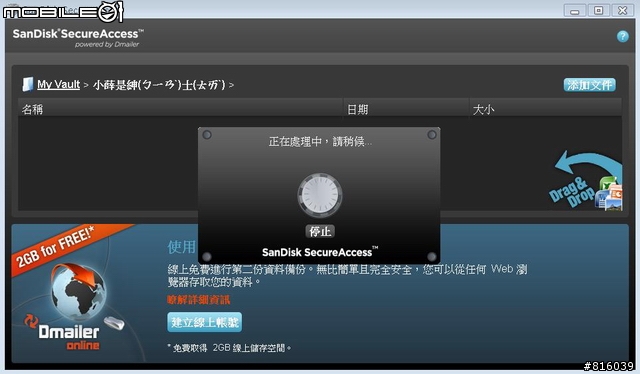Minimize the SecureAccess window
The height and width of the screenshot is (374, 640).
pyautogui.click(x=575, y=11)
